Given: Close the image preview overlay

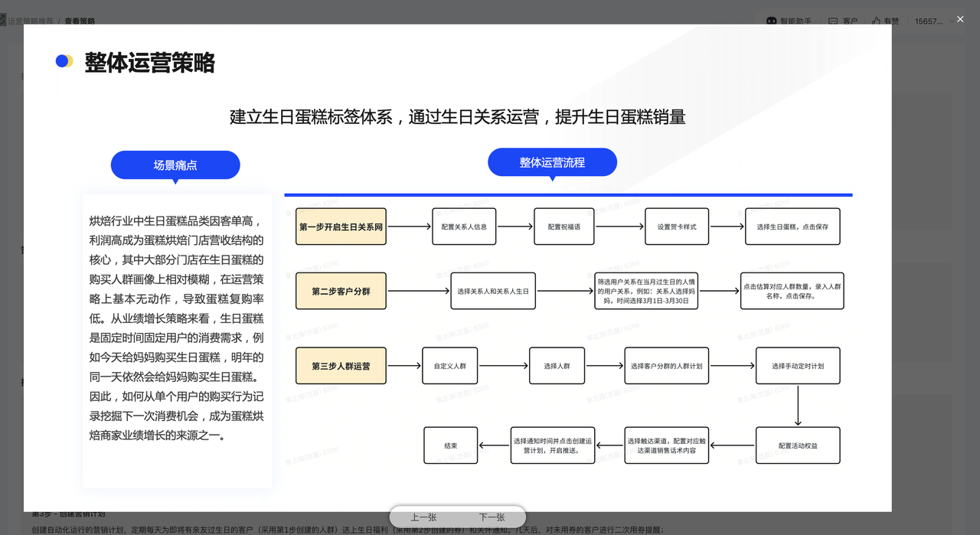Looking at the screenshot, I should coord(960,19).
